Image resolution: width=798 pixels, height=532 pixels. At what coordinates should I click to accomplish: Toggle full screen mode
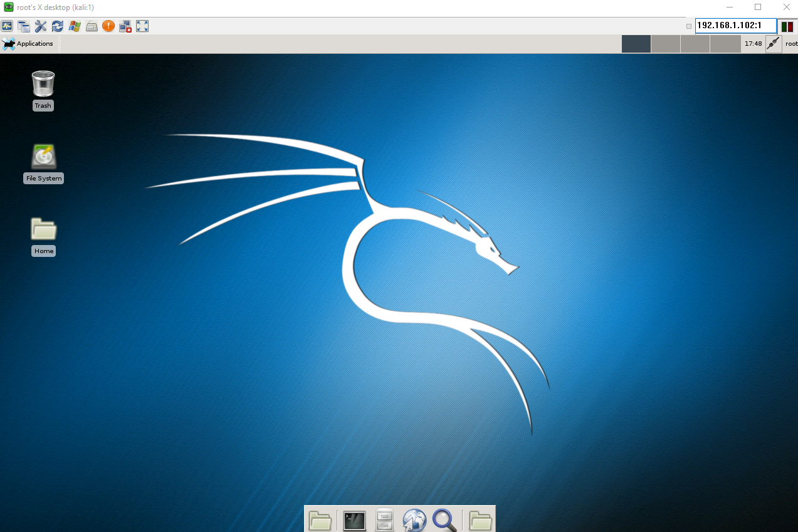142,26
